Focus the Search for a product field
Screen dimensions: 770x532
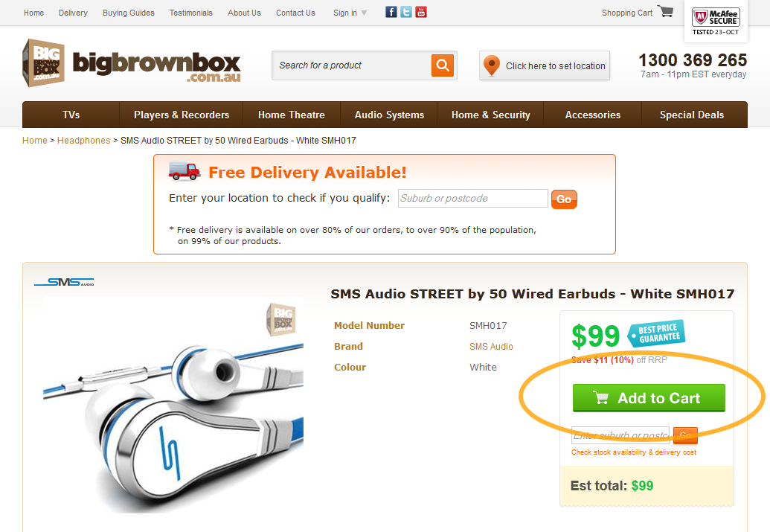[x=352, y=65]
